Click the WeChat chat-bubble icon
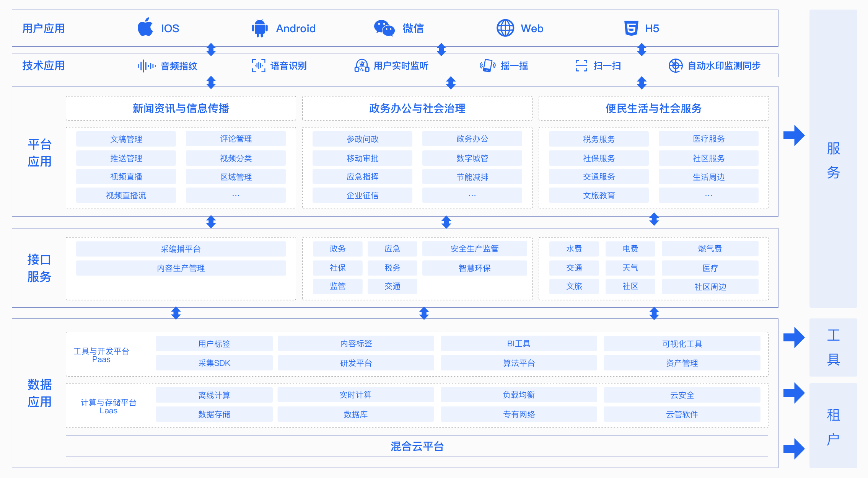Screen dimensions: 868x478 coord(384,28)
